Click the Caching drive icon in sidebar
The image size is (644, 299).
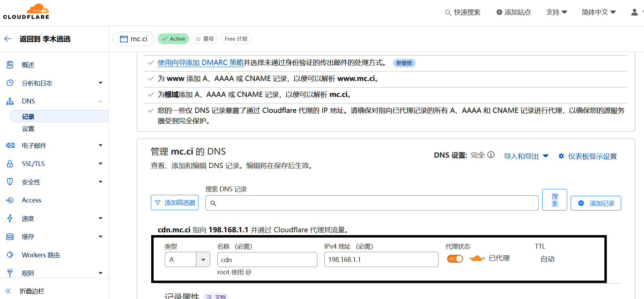[10, 236]
